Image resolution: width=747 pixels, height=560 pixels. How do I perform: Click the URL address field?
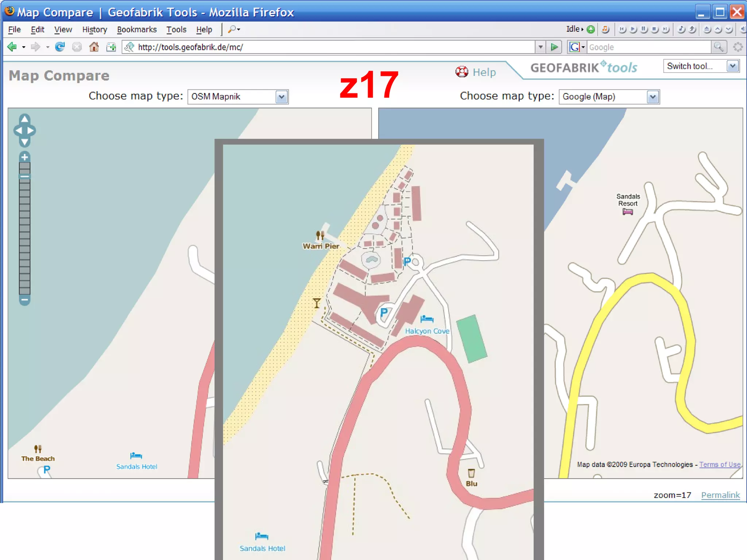click(x=328, y=47)
